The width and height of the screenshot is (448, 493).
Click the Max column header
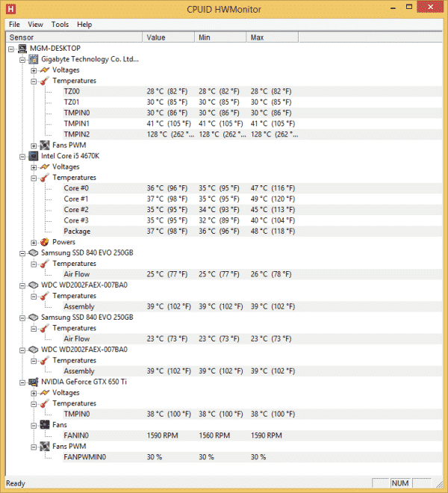point(272,37)
